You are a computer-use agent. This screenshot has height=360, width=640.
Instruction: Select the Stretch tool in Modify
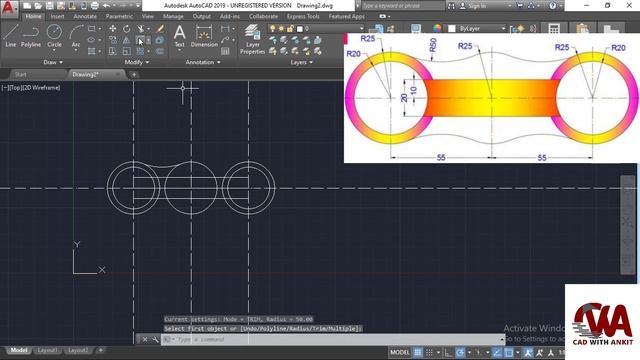tap(113, 51)
